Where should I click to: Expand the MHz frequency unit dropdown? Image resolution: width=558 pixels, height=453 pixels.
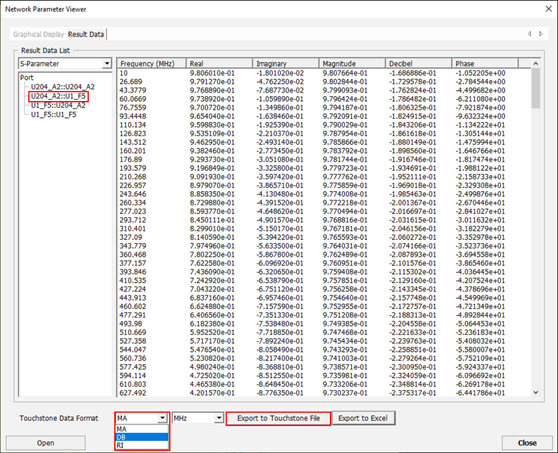point(219,418)
